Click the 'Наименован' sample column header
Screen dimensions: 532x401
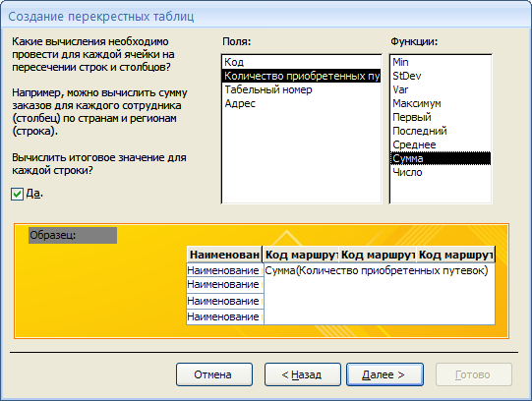point(224,255)
